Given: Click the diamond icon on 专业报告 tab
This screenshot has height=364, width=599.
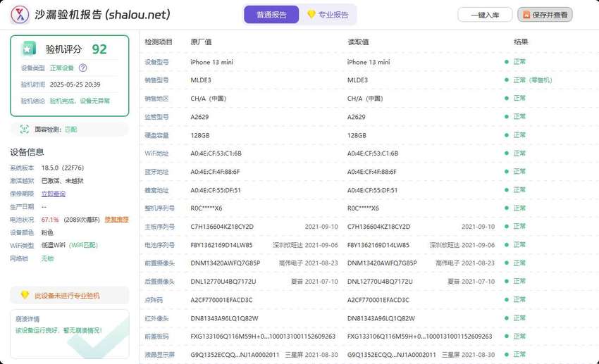Looking at the screenshot, I should coord(311,15).
